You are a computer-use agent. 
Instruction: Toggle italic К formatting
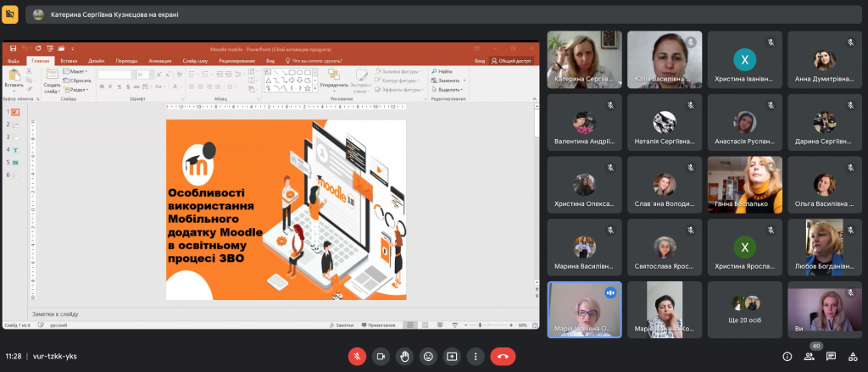(111, 86)
